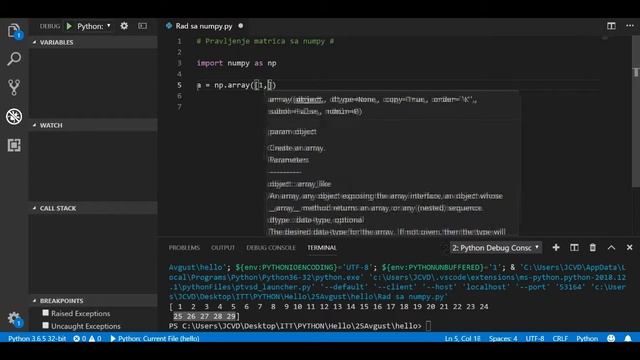This screenshot has height=360, width=640.
Task: Switch to the OUTPUT tab
Action: click(223, 248)
